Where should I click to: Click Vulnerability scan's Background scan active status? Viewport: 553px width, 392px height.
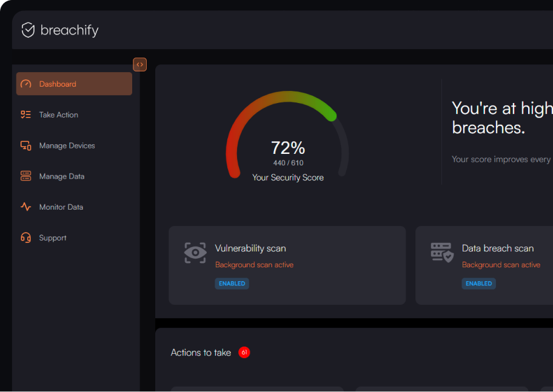pos(254,265)
